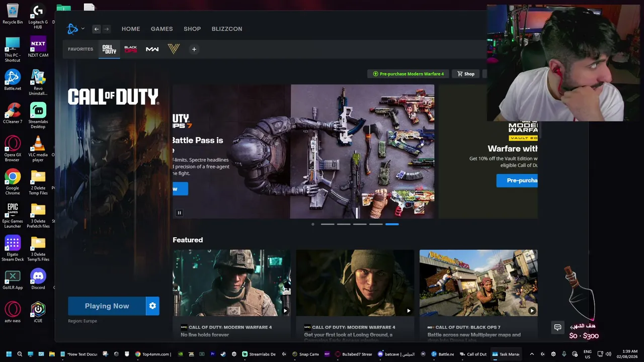Image resolution: width=644 pixels, height=362 pixels.
Task: Open the 3 Delete Prefetch files folder
Action: pyautogui.click(x=38, y=216)
